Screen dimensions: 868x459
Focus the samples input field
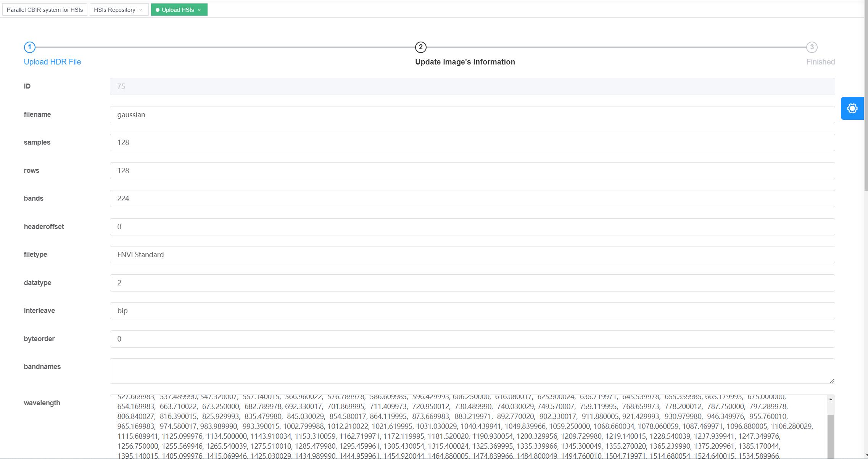[472, 142]
